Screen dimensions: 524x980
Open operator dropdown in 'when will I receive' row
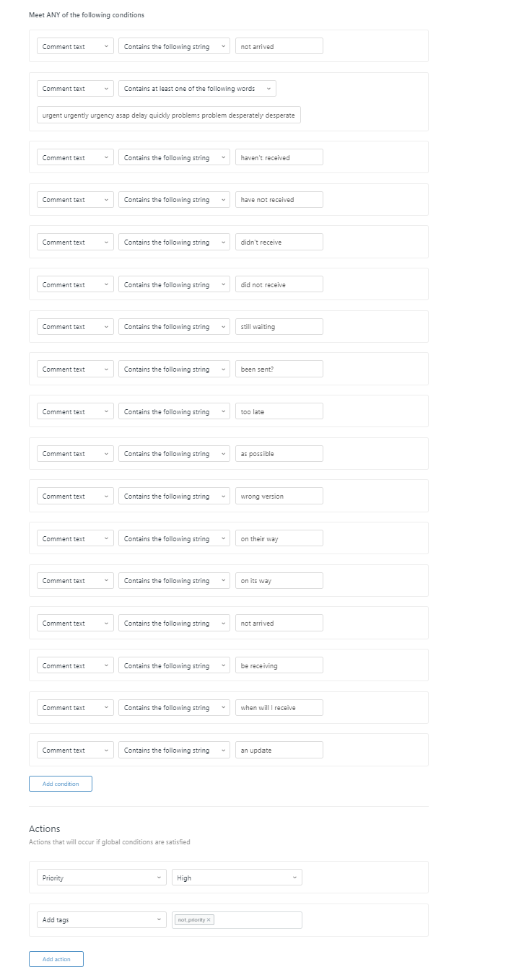click(x=174, y=708)
